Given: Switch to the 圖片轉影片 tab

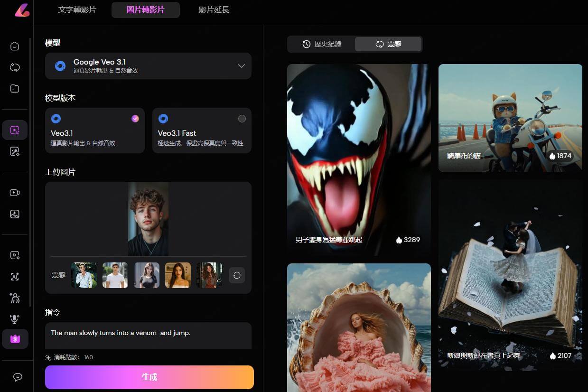Looking at the screenshot, I should coord(146,9).
